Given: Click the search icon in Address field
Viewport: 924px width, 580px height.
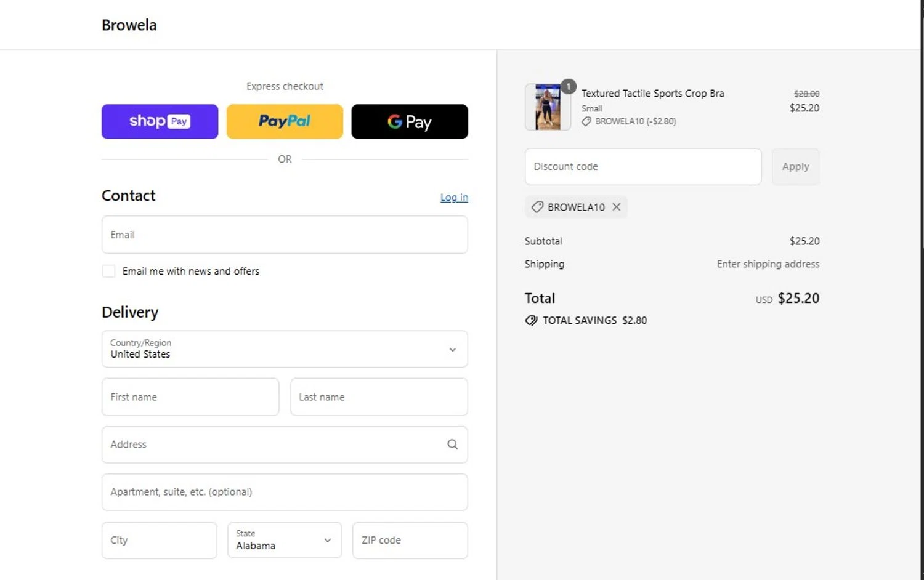Looking at the screenshot, I should coord(452,445).
